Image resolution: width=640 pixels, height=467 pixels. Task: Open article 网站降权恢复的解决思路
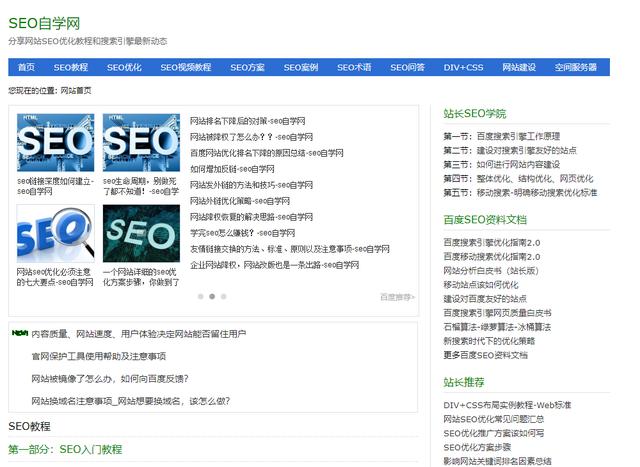(x=251, y=217)
